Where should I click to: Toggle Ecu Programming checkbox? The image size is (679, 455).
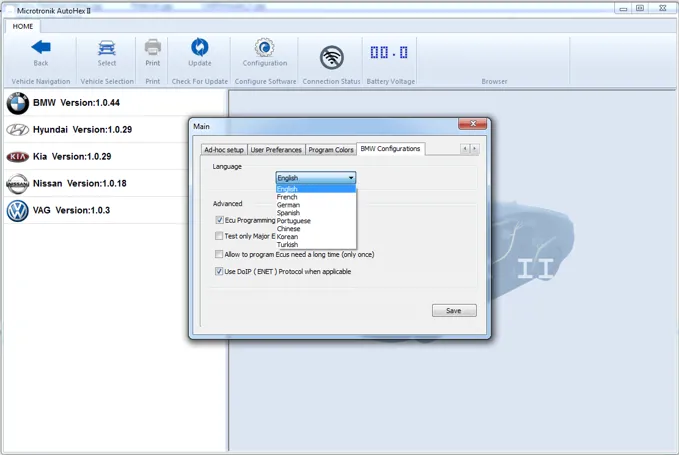(219, 220)
